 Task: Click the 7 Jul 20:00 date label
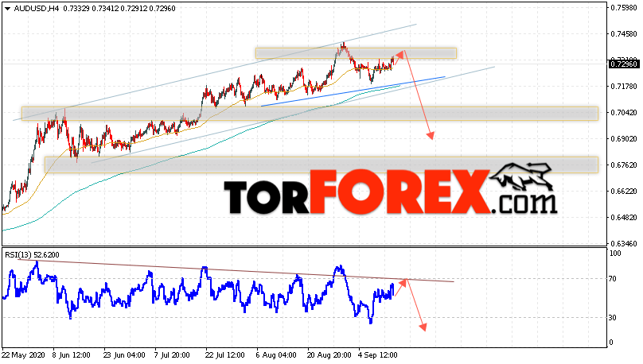[172, 355]
